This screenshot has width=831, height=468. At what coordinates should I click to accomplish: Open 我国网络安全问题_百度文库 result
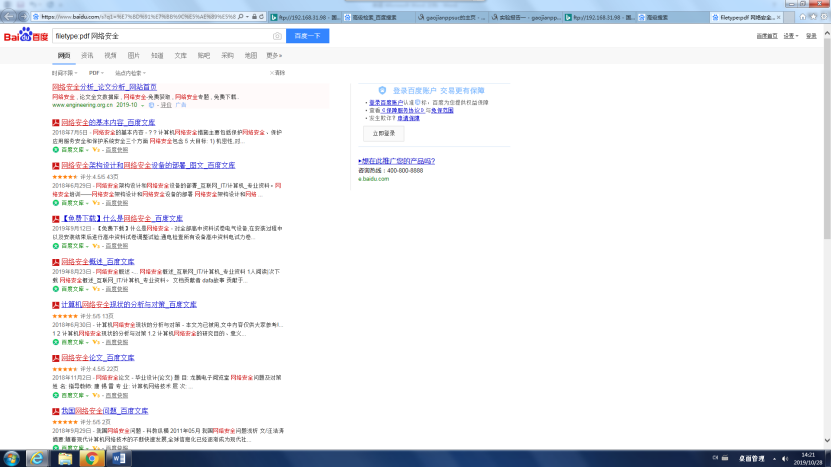pyautogui.click(x=104, y=411)
